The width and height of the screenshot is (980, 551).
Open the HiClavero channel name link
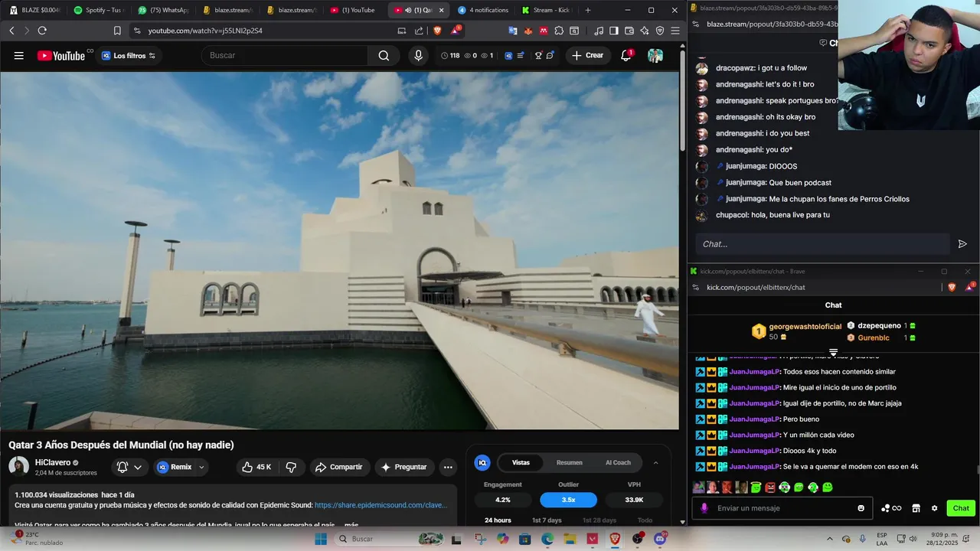pos(53,462)
